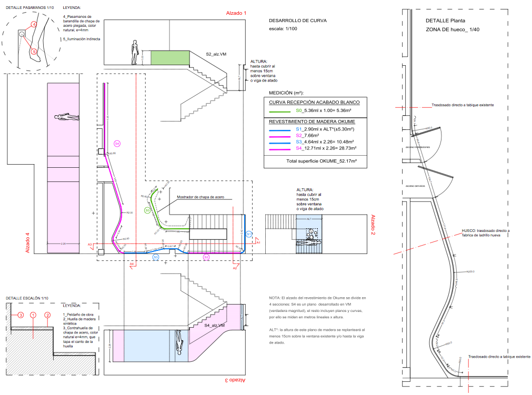The width and height of the screenshot is (532, 395).
Task: Click red callout circle 4 in handrail detail
Action: pyautogui.click(x=34, y=24)
